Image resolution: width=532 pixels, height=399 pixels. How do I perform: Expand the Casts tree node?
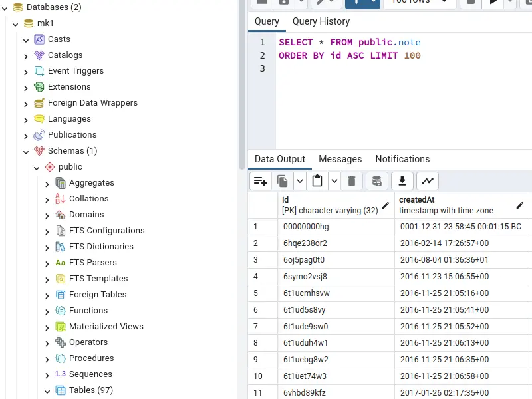click(x=26, y=40)
